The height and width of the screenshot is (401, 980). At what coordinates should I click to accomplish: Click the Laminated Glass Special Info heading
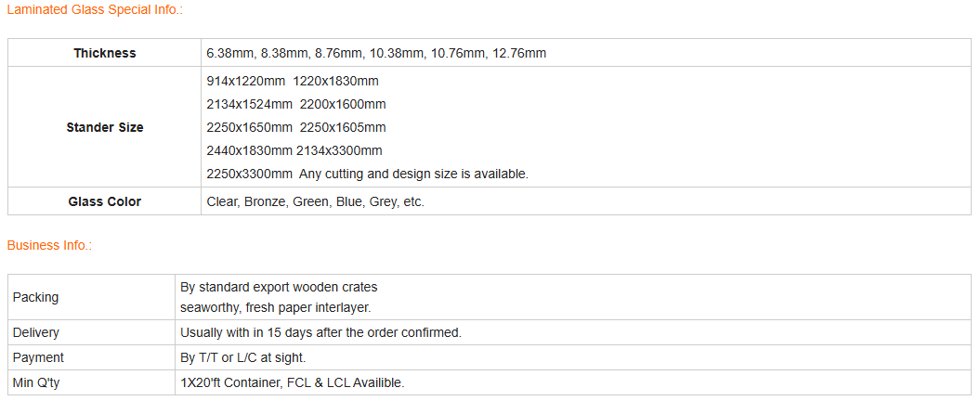pos(95,10)
